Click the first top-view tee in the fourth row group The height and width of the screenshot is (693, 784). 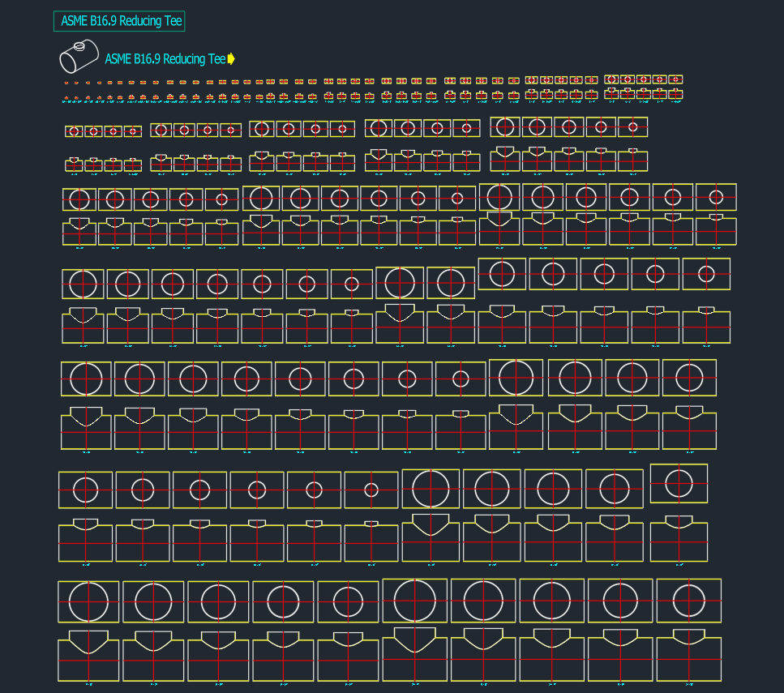pos(83,284)
